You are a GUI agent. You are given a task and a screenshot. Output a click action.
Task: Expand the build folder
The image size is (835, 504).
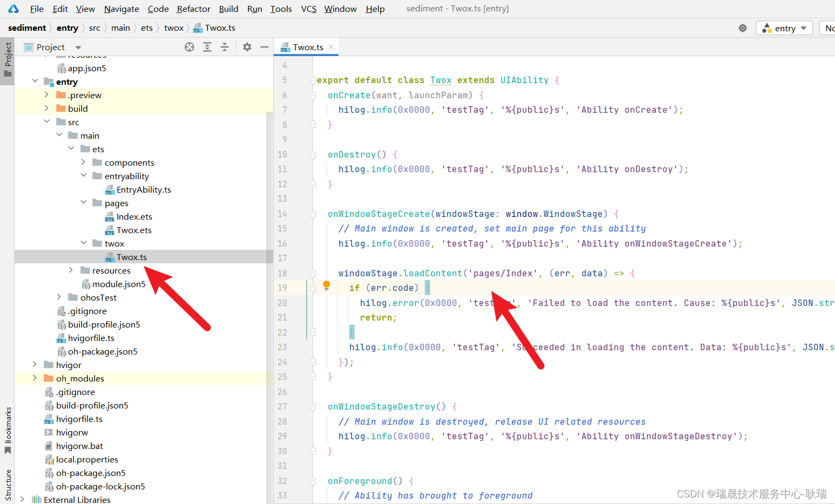tap(47, 108)
